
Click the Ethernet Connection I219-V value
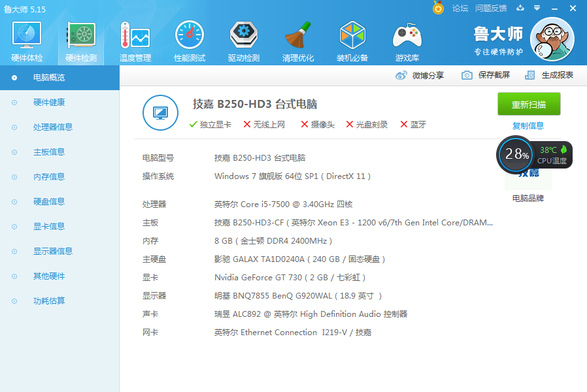pos(293,333)
